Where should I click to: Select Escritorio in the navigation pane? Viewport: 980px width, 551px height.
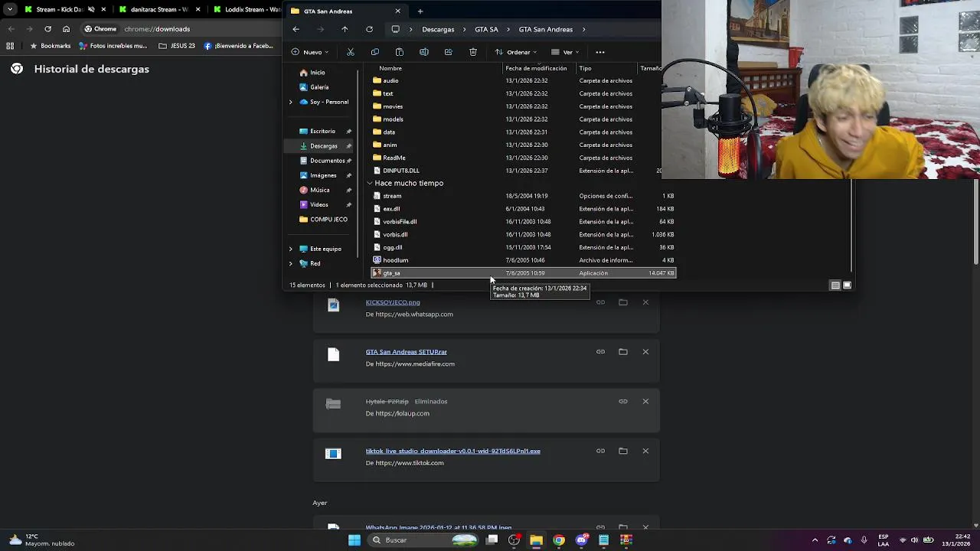pyautogui.click(x=318, y=132)
